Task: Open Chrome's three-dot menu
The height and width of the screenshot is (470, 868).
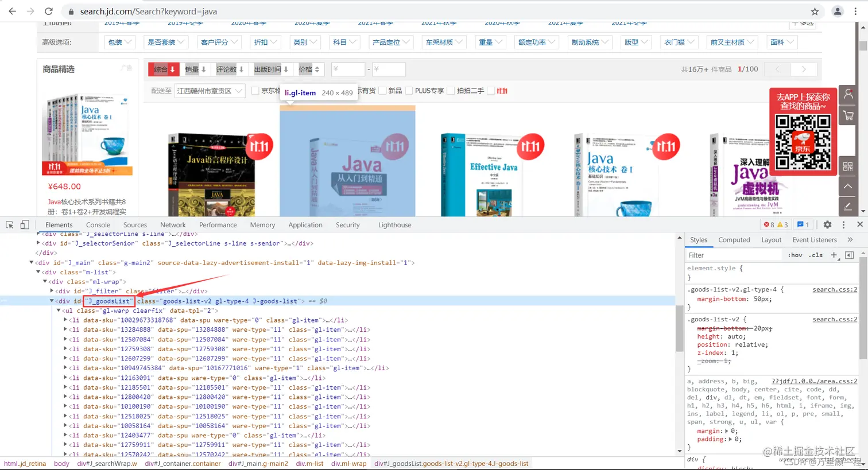Action: point(855,11)
